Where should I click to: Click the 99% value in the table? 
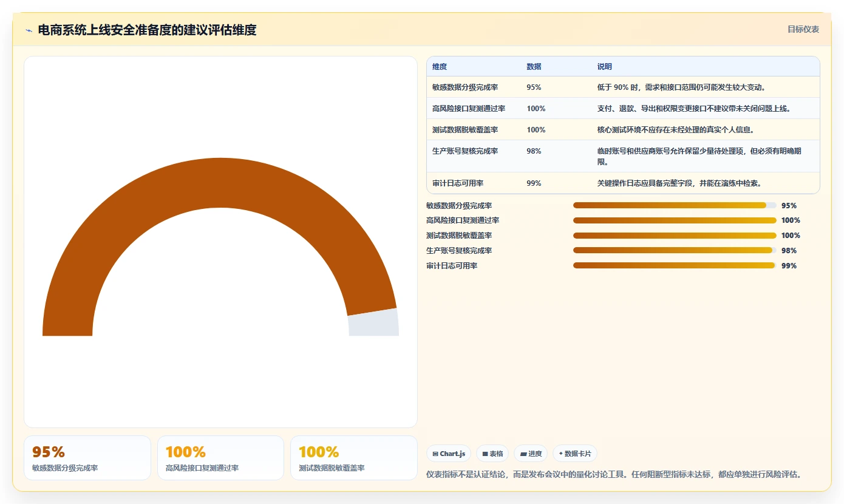[x=534, y=183]
